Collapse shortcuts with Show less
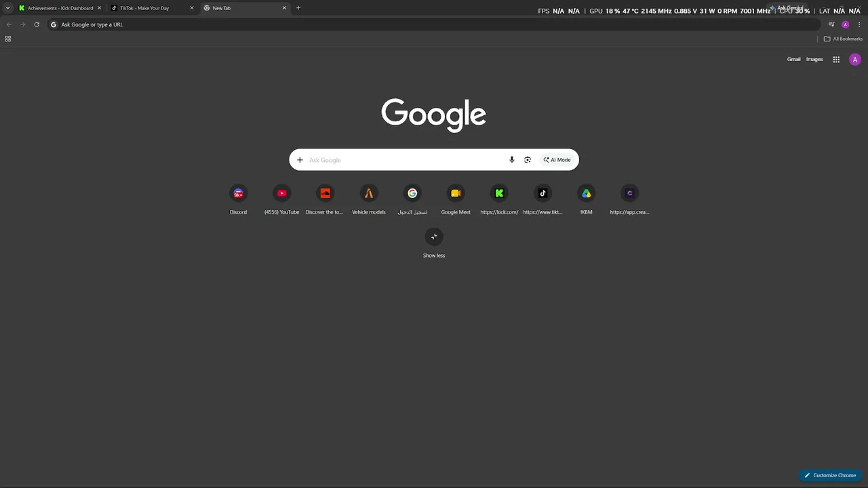 (x=434, y=244)
